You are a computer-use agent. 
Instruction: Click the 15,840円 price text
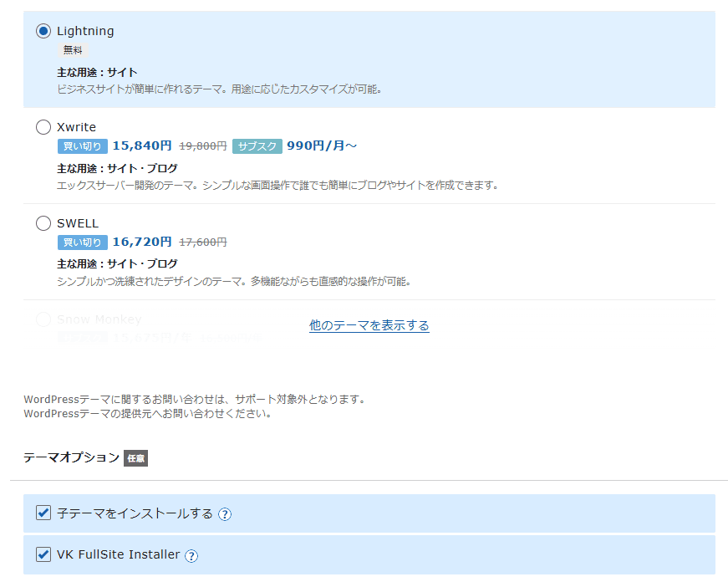click(x=142, y=145)
